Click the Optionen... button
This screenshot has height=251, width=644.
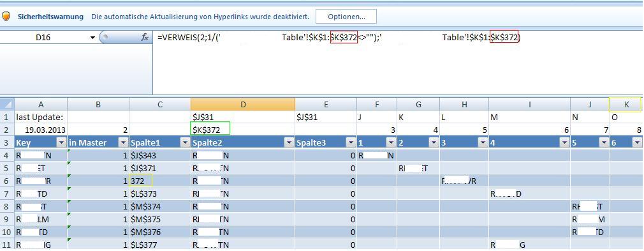tap(346, 17)
